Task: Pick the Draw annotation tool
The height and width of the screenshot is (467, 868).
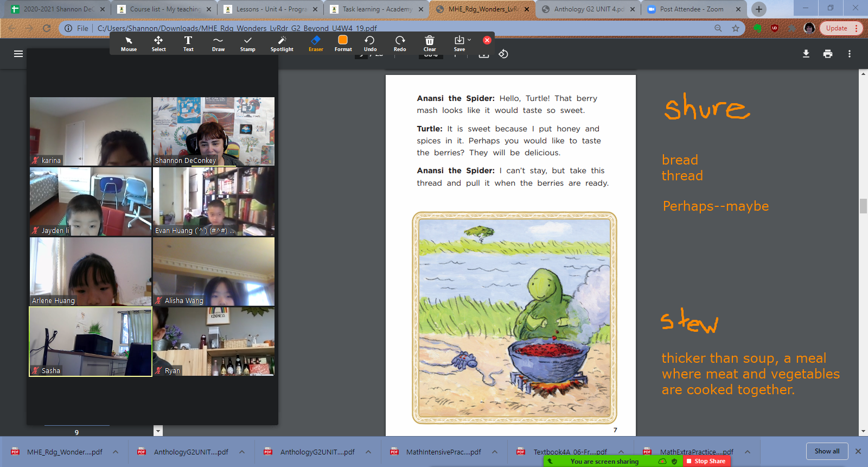Action: (218, 43)
